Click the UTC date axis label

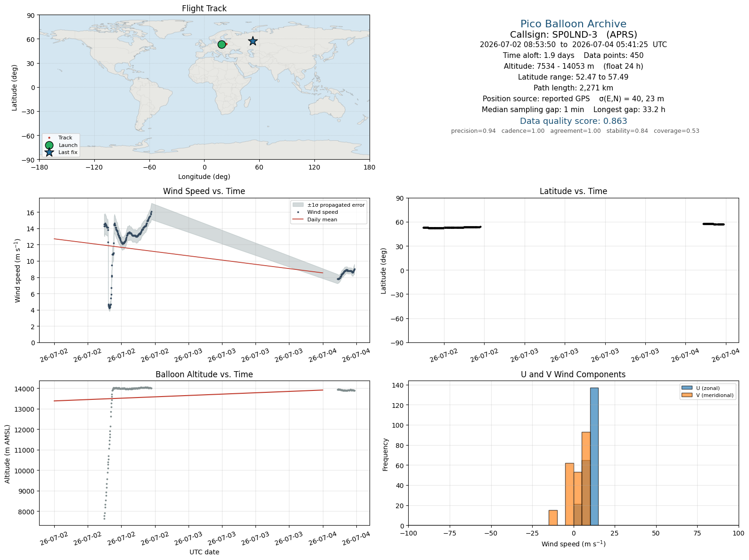pyautogui.click(x=204, y=552)
